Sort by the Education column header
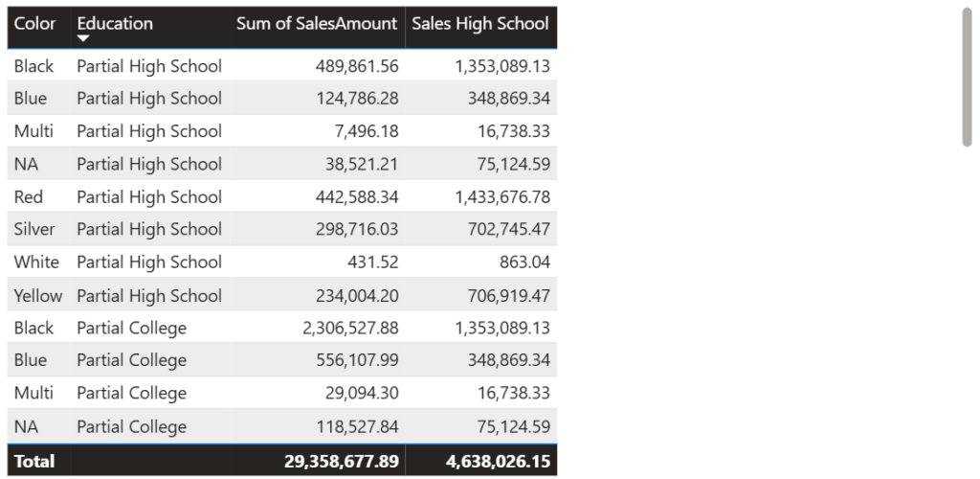 click(x=115, y=24)
